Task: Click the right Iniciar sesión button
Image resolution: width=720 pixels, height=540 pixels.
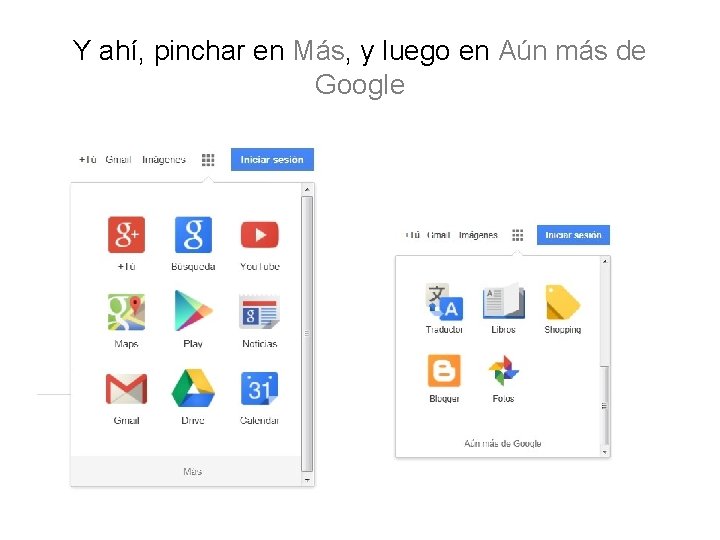Action: pyautogui.click(x=573, y=235)
